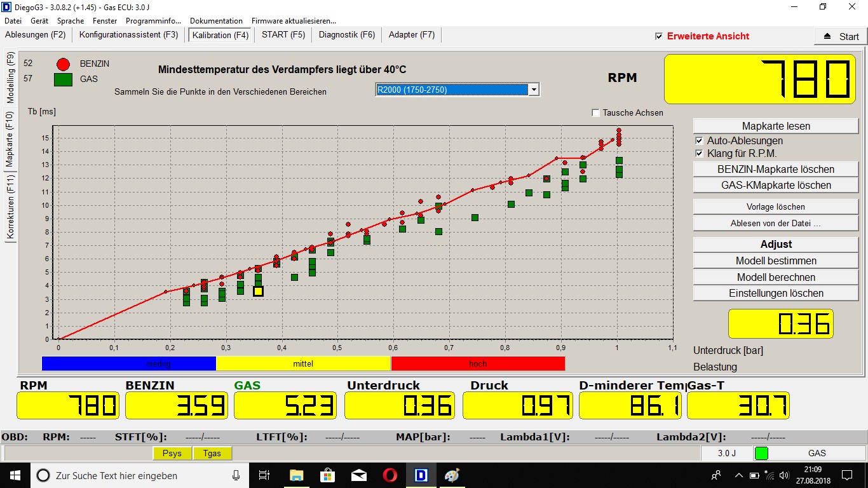Click the Windows search text field
Viewport: 868px width, 488px height.
140,475
